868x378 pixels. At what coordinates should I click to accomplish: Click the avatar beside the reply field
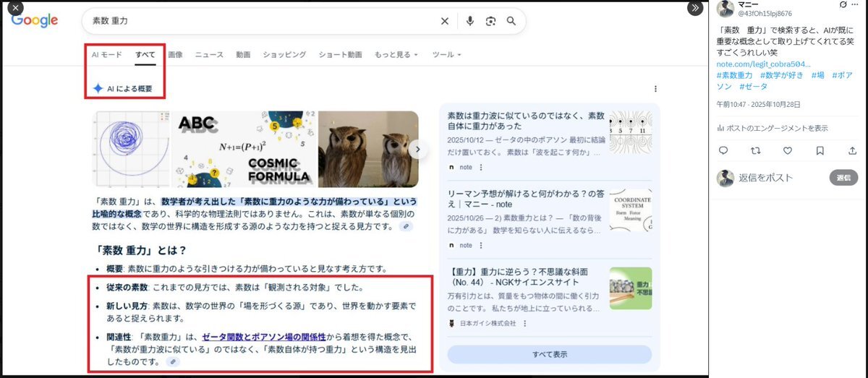[726, 178]
